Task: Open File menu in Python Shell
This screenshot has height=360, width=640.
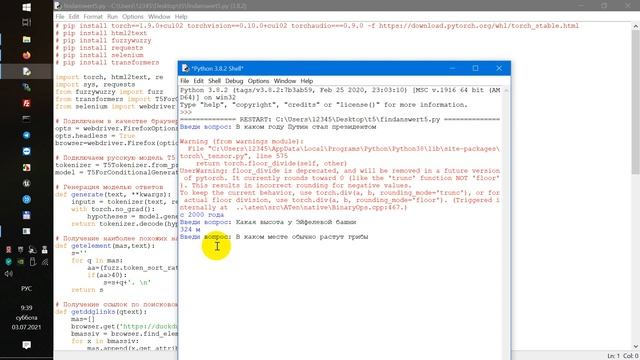Action: point(184,81)
